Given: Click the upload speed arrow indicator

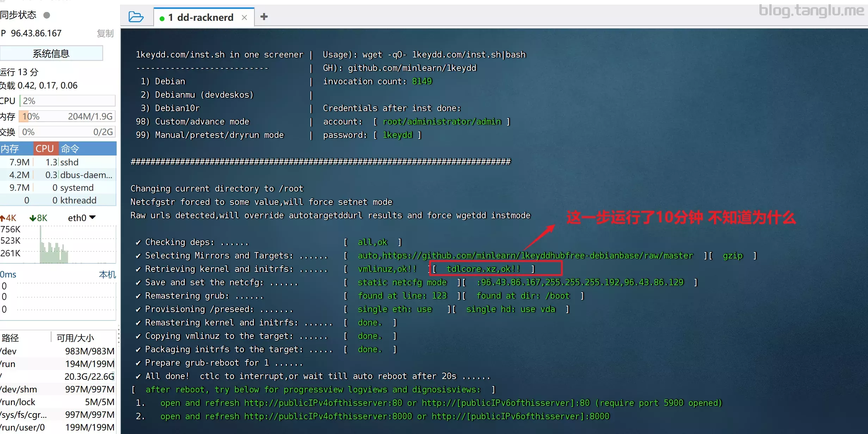Looking at the screenshot, I should coord(3,218).
